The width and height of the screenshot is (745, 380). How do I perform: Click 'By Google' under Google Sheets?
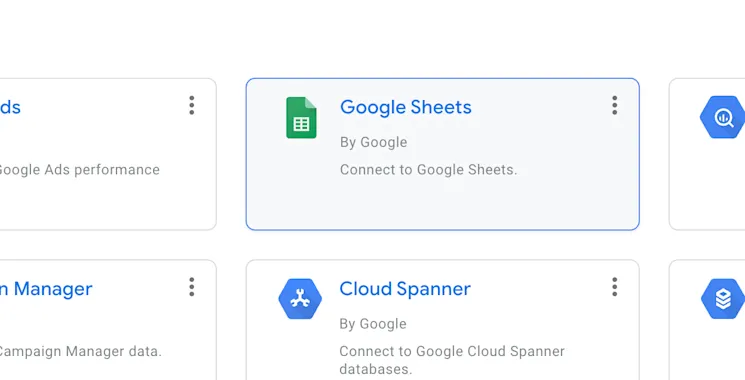373,142
